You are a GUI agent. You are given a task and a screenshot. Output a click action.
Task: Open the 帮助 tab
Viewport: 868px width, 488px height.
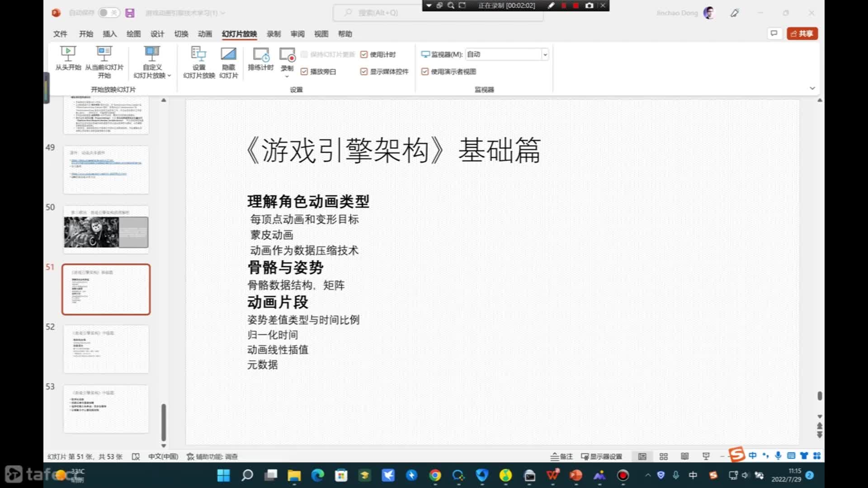tap(345, 34)
